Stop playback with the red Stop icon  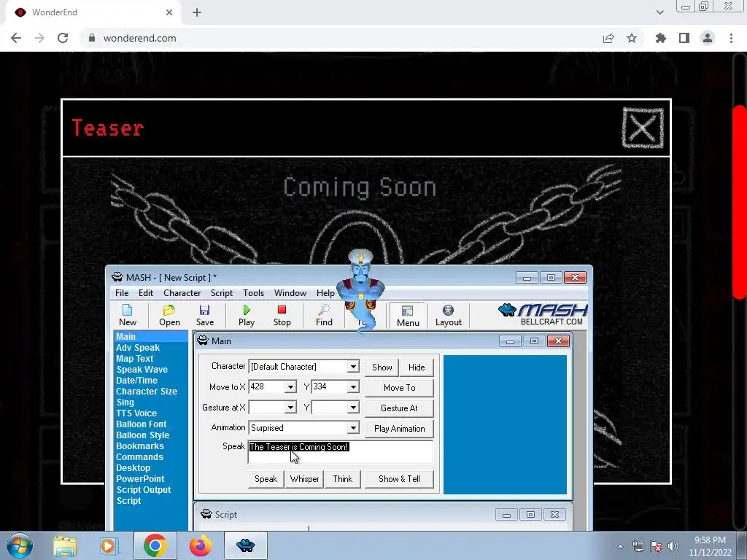tap(282, 315)
